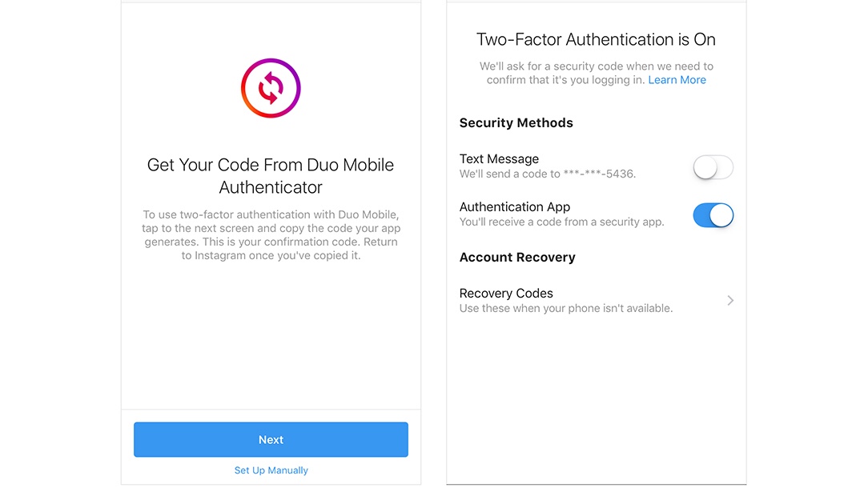This screenshot has height=488, width=868.
Task: Select the Authentication App method label
Action: (x=515, y=207)
